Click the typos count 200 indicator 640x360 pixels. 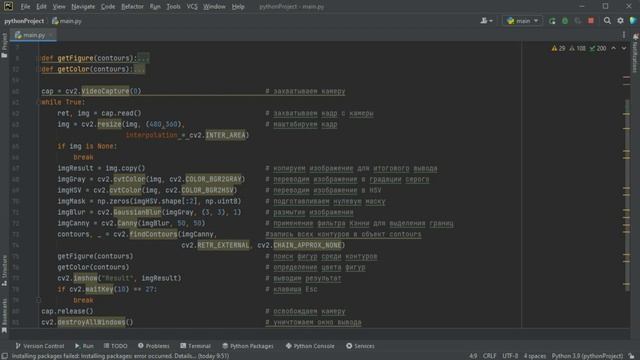pos(598,48)
